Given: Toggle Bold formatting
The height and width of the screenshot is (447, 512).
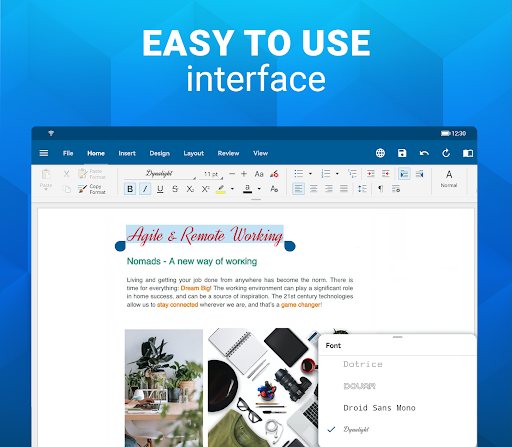Looking at the screenshot, I should [130, 189].
